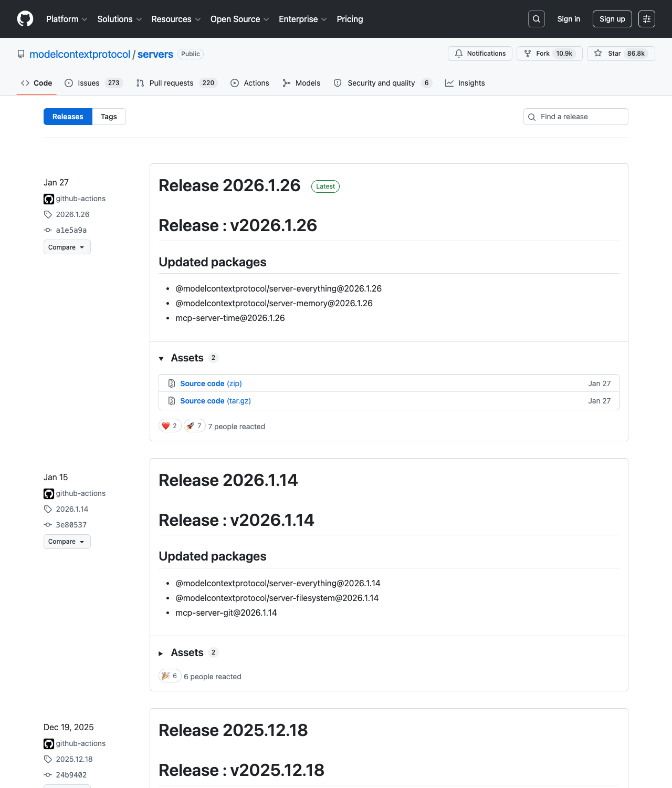Expand the Resources menu in the header

176,19
